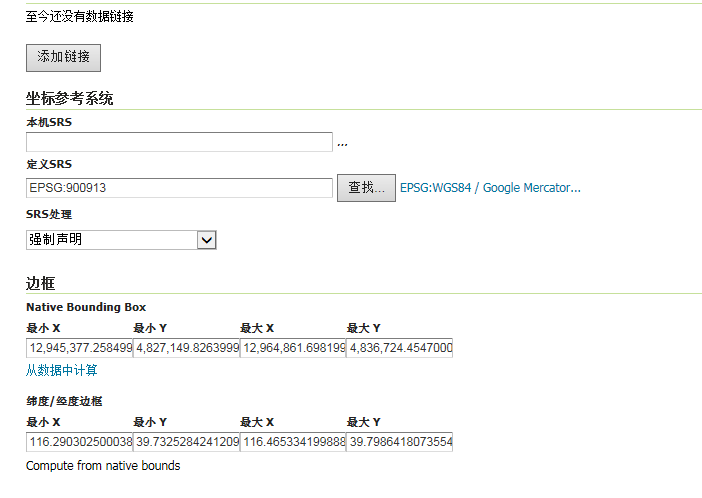The width and height of the screenshot is (702, 498).
Task: Select lat/lon 最大 Y field 39.7986418073554
Action: point(400,442)
